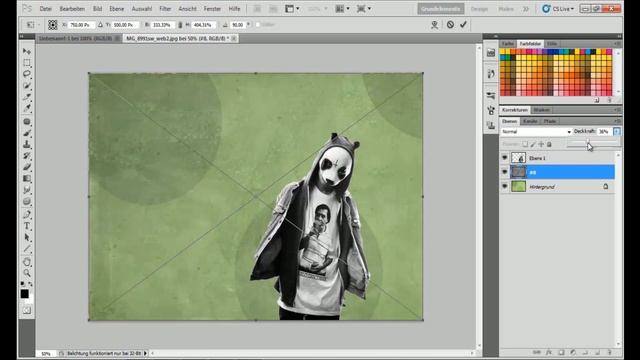
Task: Select the History Brush tool
Action: pos(27,156)
